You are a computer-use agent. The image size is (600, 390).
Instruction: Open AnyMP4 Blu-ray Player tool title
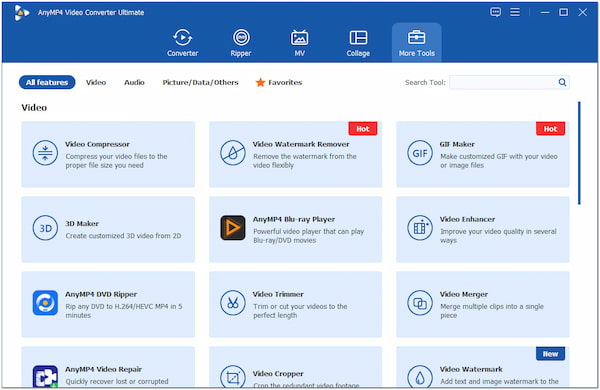(x=294, y=219)
